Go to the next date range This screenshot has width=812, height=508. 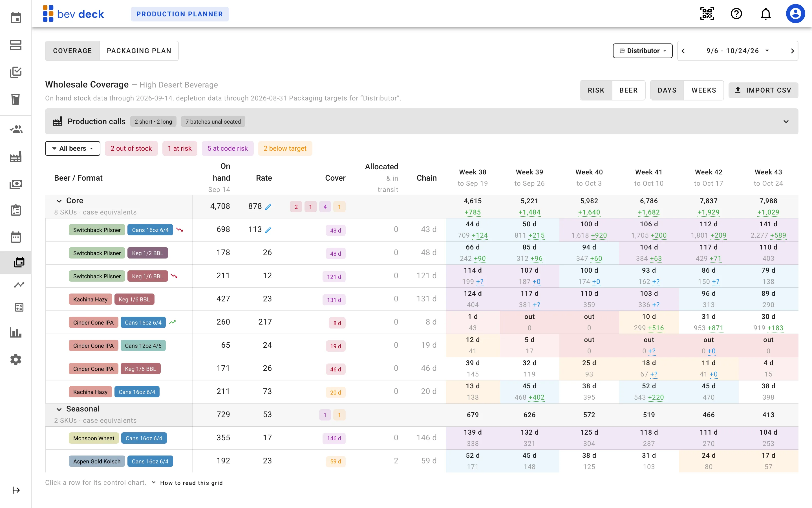(x=793, y=51)
